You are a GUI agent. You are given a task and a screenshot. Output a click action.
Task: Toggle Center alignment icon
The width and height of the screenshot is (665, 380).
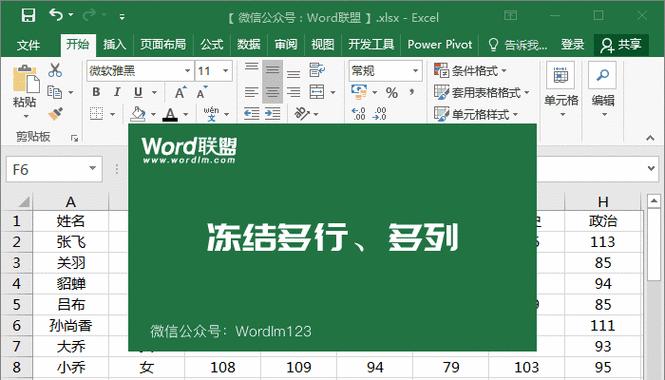tap(272, 92)
